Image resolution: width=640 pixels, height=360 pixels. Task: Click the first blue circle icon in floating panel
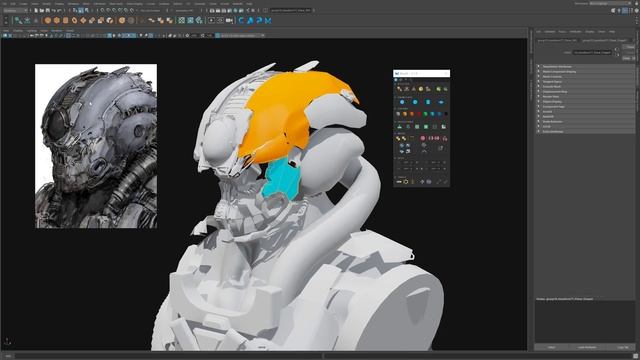(402, 102)
